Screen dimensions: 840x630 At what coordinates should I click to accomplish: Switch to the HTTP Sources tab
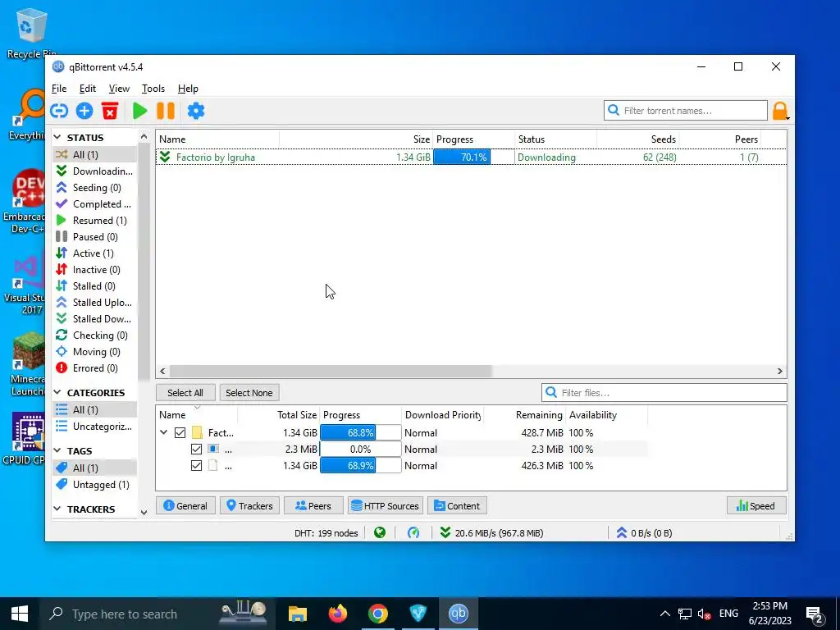click(x=386, y=505)
